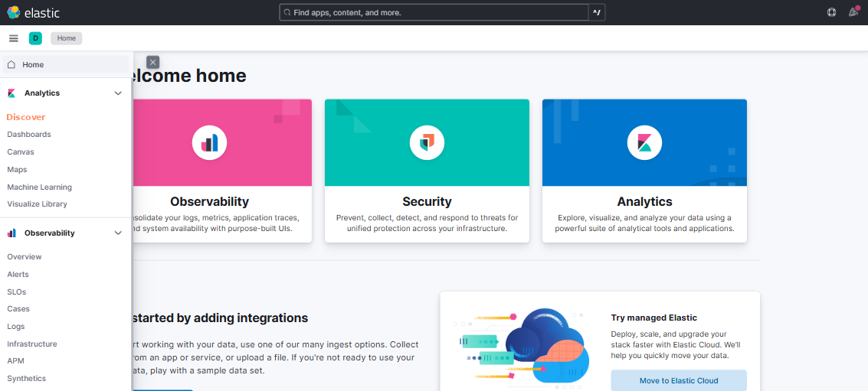This screenshot has height=391, width=868.
Task: Close the side navigation with X
Action: pos(153,62)
